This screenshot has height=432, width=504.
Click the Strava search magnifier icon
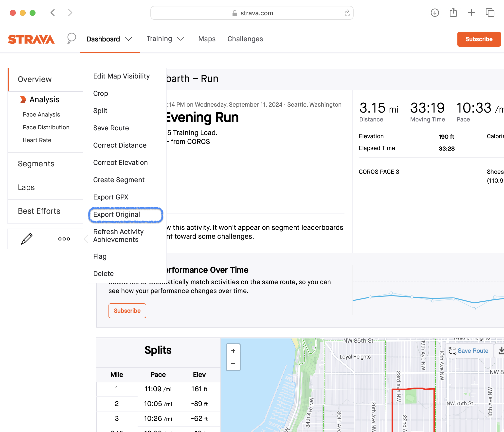(x=71, y=39)
